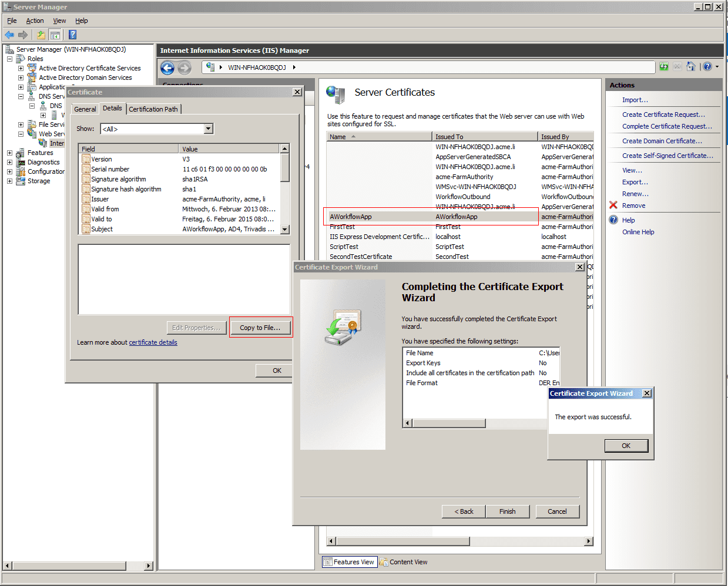Expand the Features tree node
The height and width of the screenshot is (586, 728).
(x=9, y=153)
